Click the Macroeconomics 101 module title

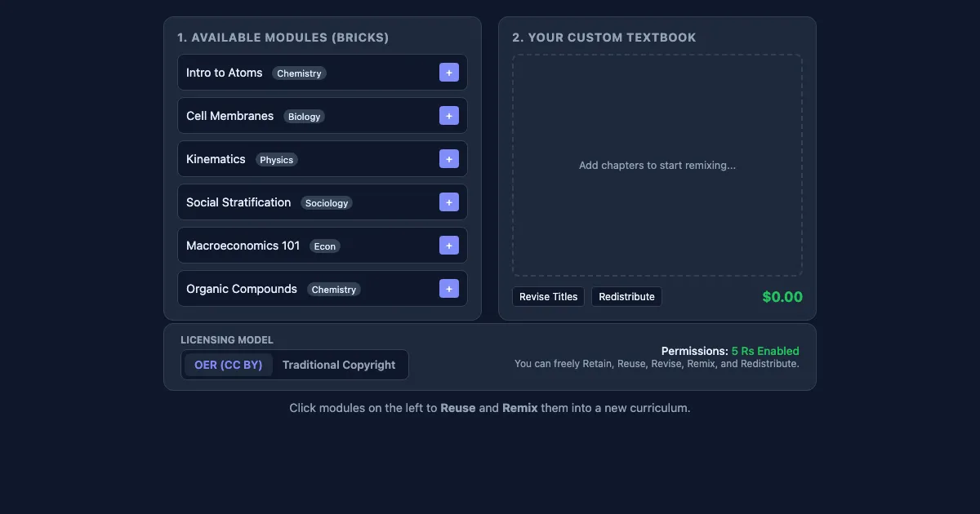click(243, 246)
